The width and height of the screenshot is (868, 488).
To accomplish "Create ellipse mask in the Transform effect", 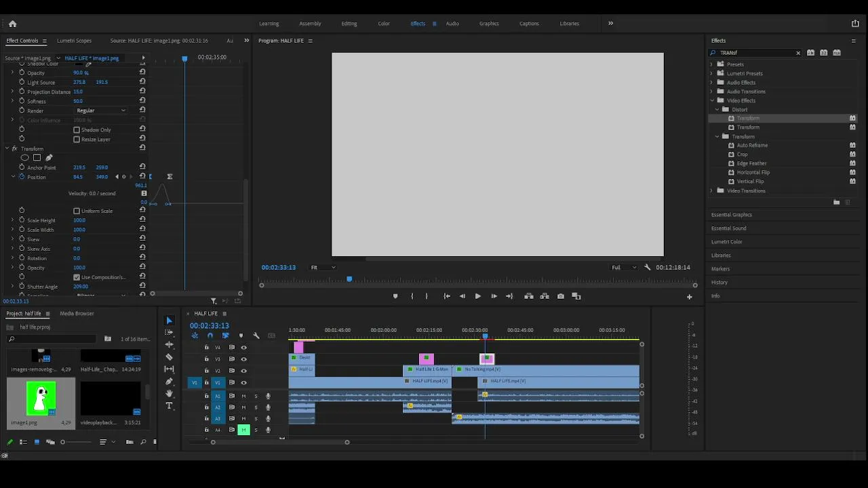I will click(25, 158).
